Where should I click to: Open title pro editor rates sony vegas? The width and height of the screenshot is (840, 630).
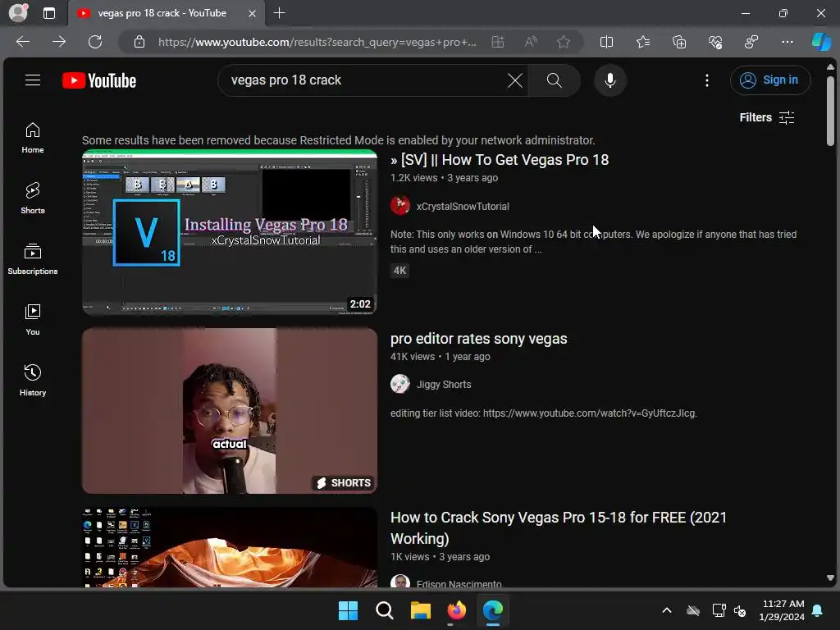(478, 339)
